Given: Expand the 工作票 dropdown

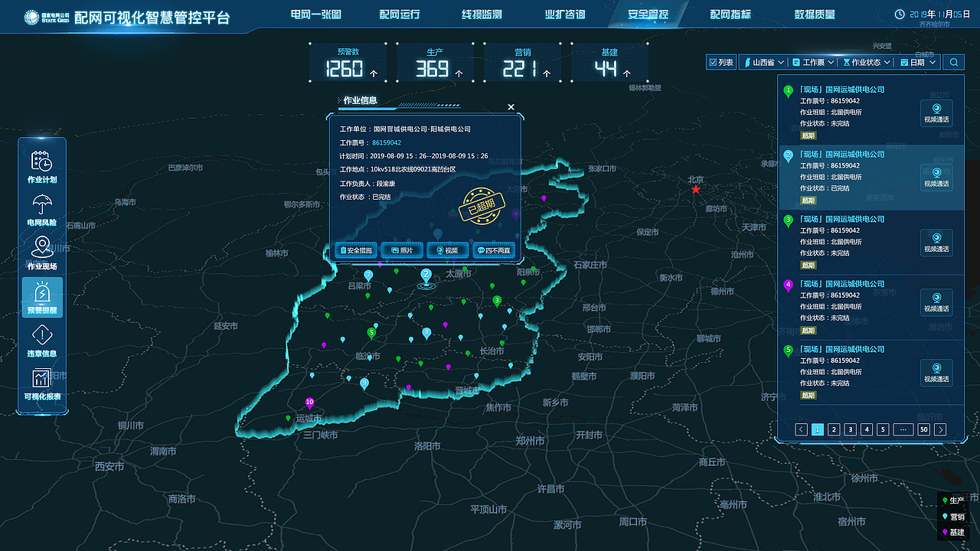Looking at the screenshot, I should (813, 63).
